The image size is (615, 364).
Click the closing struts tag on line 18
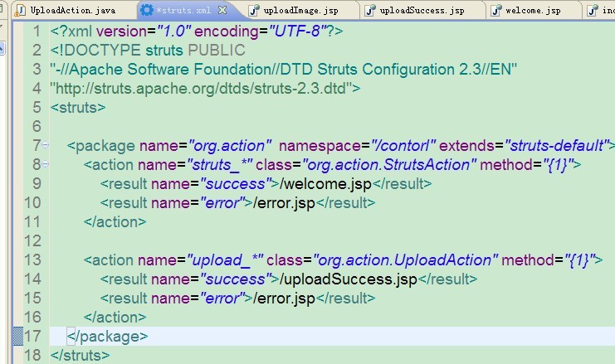[80, 356]
